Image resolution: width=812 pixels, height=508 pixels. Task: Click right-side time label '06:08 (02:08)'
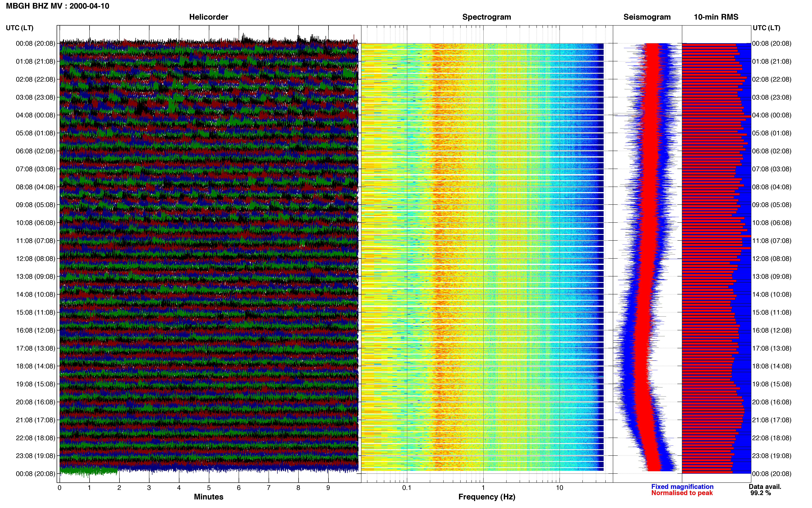pyautogui.click(x=771, y=151)
